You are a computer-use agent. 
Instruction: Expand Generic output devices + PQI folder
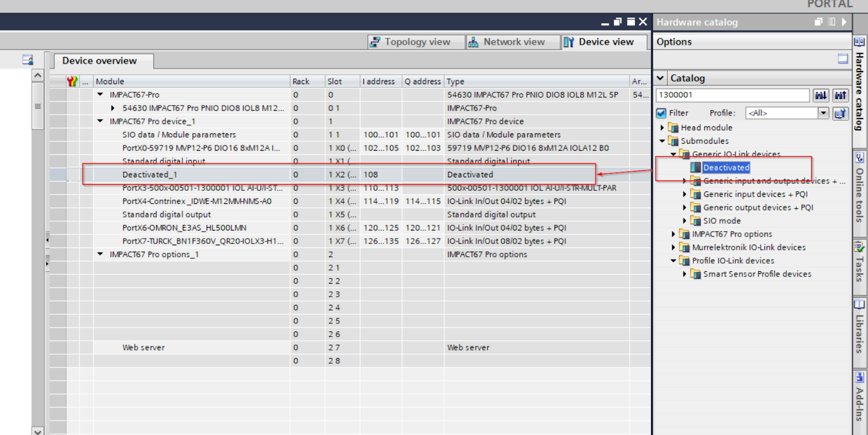685,208
